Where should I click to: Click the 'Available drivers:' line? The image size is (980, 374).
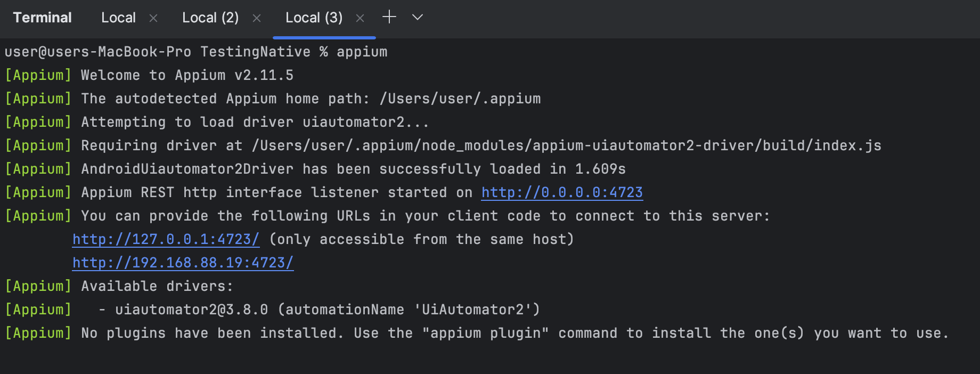pos(157,286)
